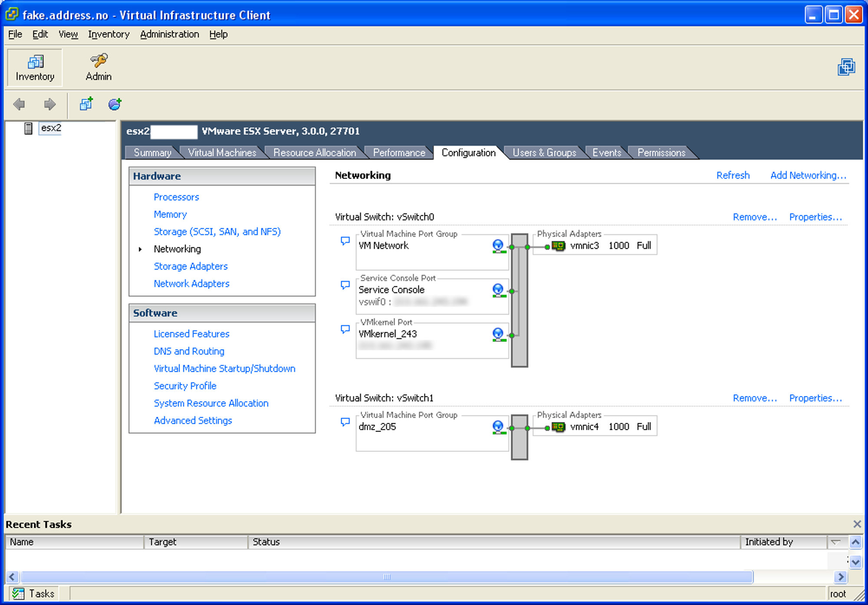Image resolution: width=868 pixels, height=605 pixels.
Task: Open the Admin toolbar button
Action: [99, 68]
